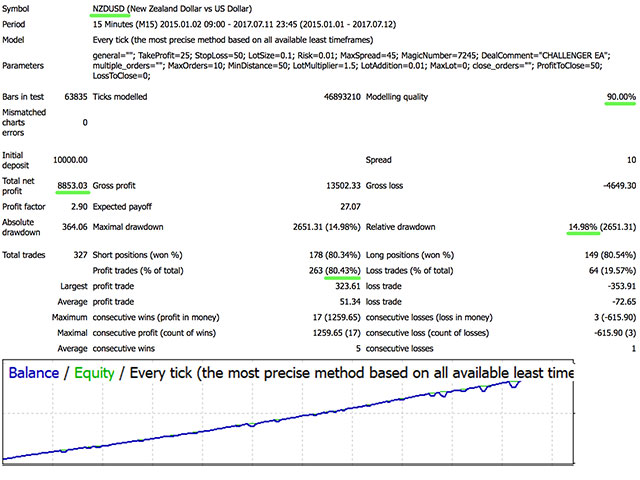Screen dimensions: 640x480
Task: Click the gross loss value -4649.30
Action: click(x=613, y=186)
